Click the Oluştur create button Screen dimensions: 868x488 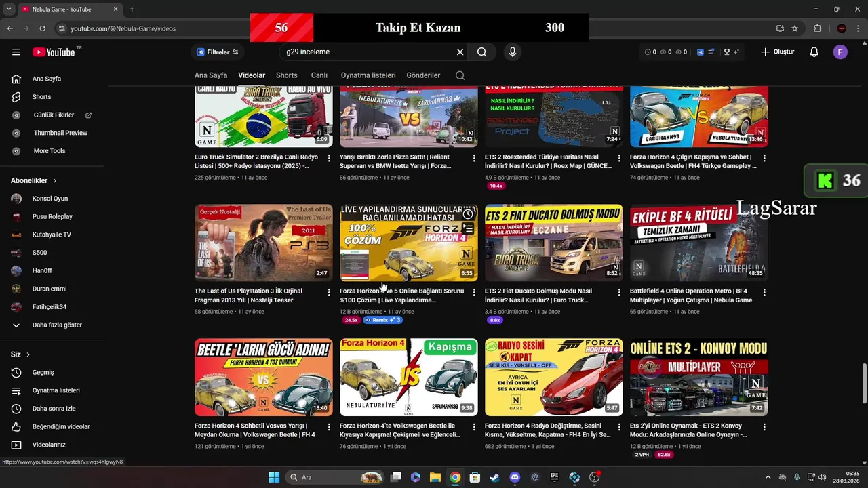click(777, 52)
